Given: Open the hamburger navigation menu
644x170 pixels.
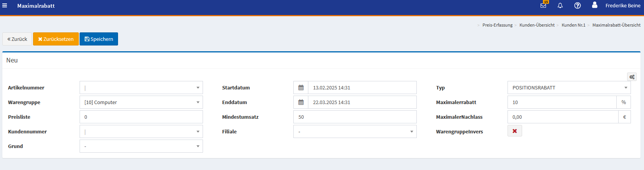Looking at the screenshot, I should pos(5,5).
